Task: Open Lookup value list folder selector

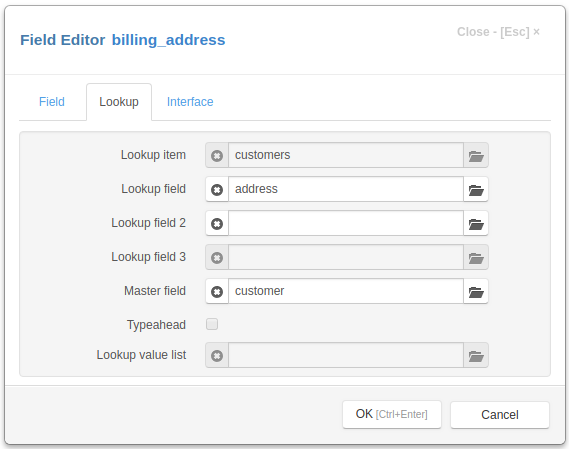Action: click(x=476, y=355)
